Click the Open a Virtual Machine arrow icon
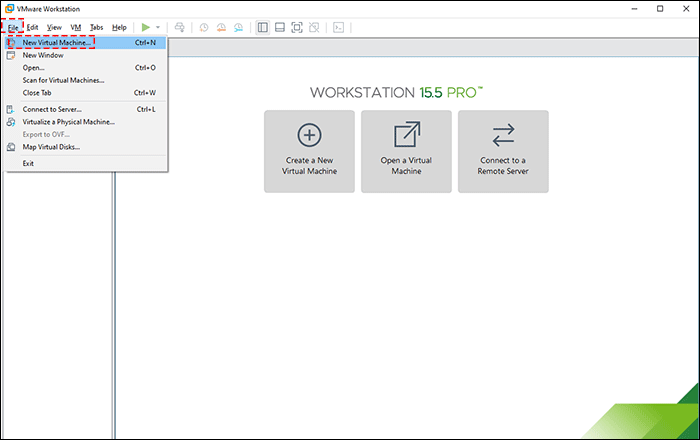 point(407,134)
